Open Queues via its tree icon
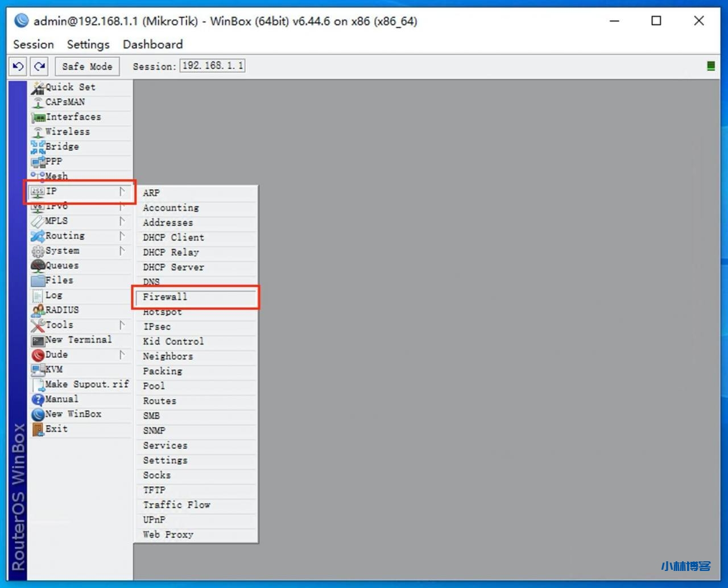The image size is (728, 588). pyautogui.click(x=38, y=266)
